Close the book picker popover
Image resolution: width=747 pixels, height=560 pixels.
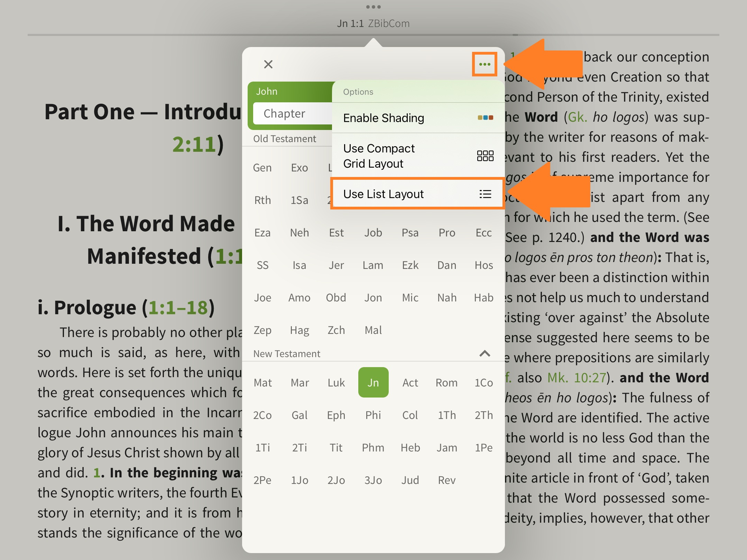(268, 64)
